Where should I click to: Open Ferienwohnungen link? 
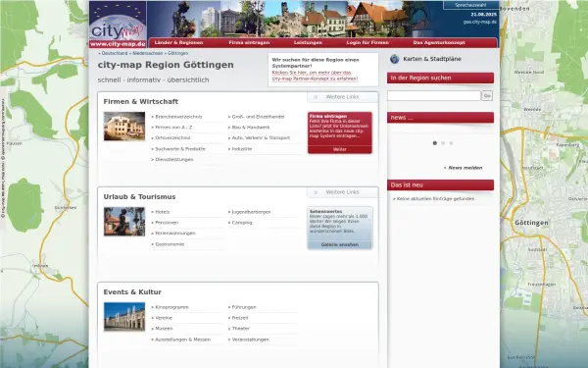(175, 234)
